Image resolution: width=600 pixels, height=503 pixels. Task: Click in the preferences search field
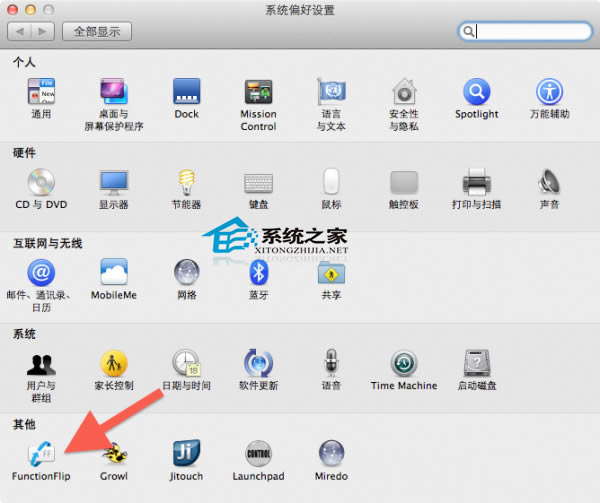click(x=525, y=31)
